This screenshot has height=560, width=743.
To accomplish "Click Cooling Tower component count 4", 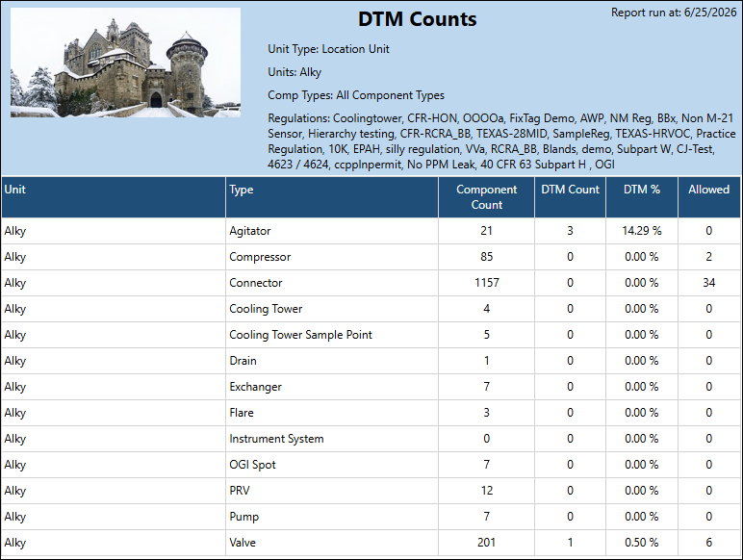I will click(x=487, y=309).
